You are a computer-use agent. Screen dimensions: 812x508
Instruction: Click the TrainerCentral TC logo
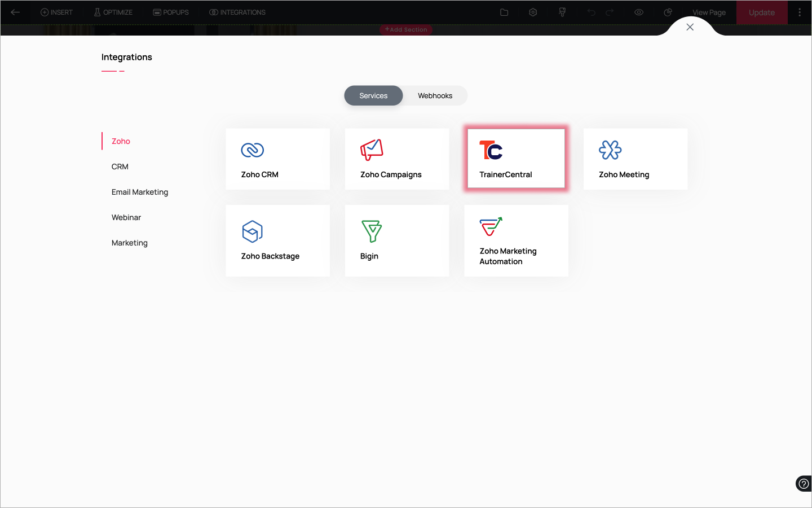click(491, 150)
